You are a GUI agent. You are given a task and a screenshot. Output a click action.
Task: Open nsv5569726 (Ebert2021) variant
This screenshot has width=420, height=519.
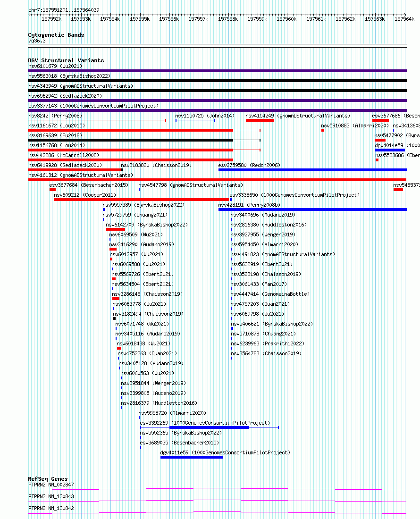(x=143, y=275)
